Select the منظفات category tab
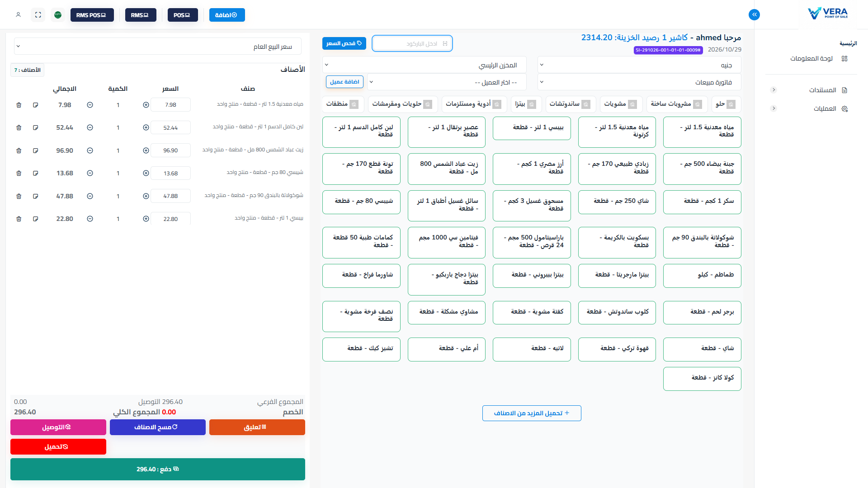Screen dimensions: 868x488 pos(343,104)
